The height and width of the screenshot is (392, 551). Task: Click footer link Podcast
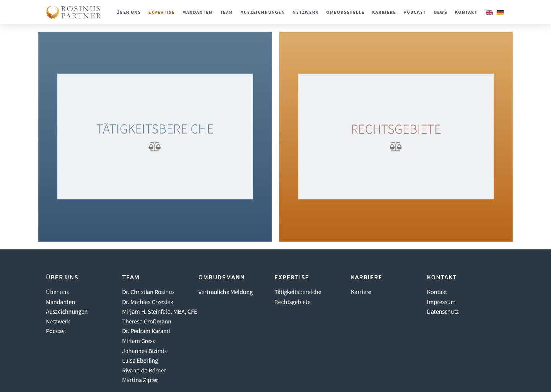(56, 331)
